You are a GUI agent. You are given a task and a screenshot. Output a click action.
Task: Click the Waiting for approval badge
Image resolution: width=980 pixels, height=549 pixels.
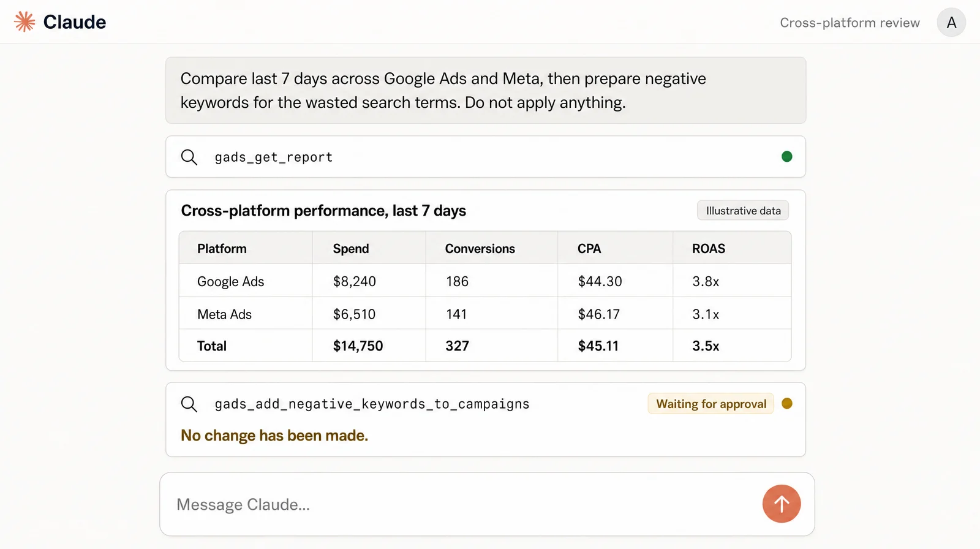click(x=711, y=404)
